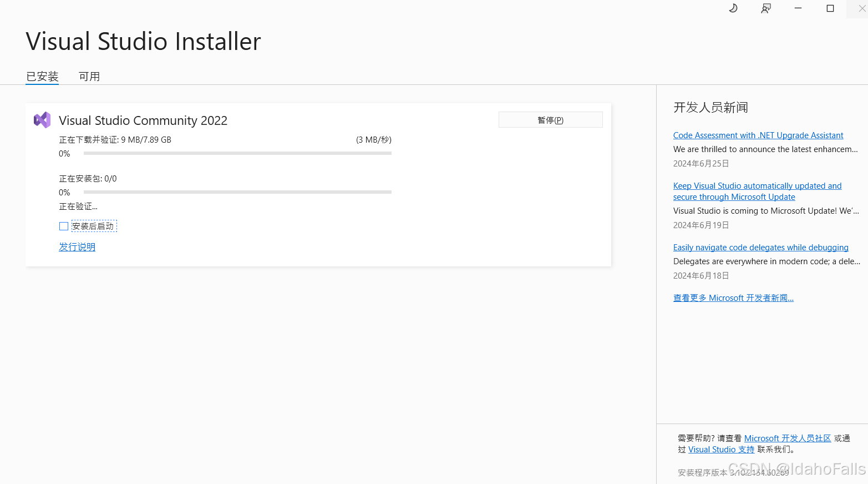Select the Visual Studio Community 2022 title
Screen dimensions: 868x484
143,120
